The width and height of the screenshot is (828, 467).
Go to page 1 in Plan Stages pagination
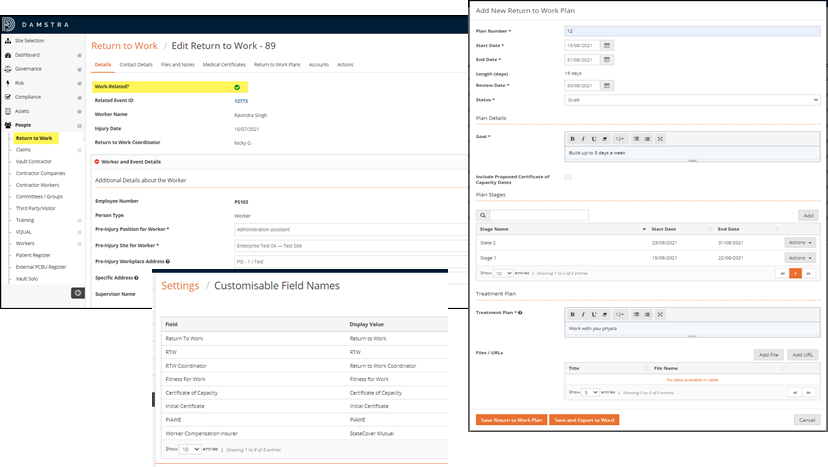pos(795,273)
